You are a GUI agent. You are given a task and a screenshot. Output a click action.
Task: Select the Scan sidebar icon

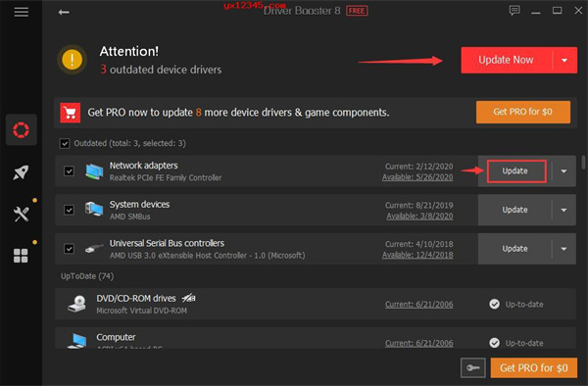point(21,130)
